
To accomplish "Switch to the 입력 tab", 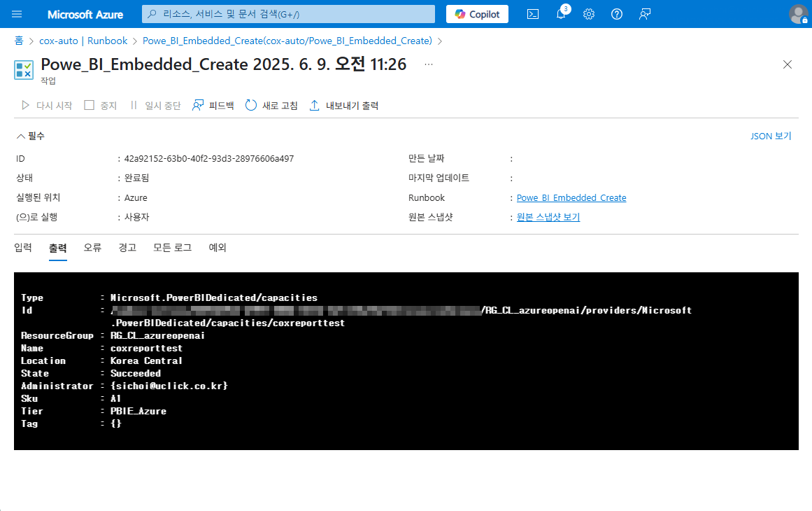I will pos(23,248).
